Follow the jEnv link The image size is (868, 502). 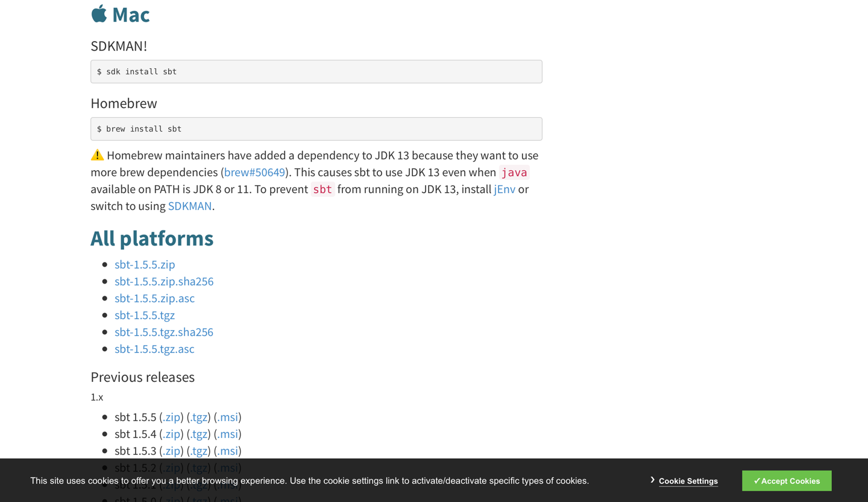(x=505, y=189)
